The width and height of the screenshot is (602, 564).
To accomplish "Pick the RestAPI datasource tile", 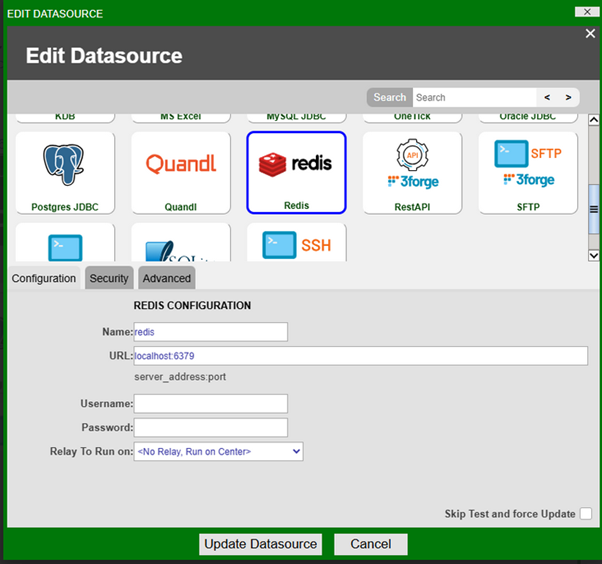I will point(412,172).
